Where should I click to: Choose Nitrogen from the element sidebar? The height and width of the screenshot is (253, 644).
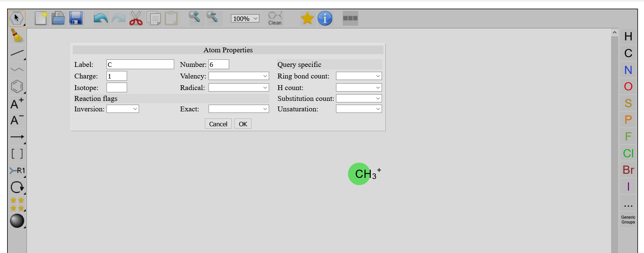(x=628, y=70)
